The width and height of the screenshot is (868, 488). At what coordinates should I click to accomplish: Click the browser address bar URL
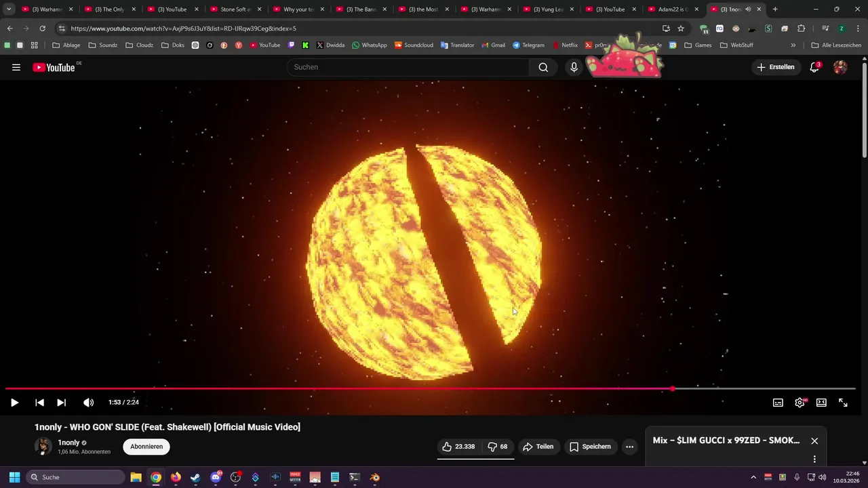pyautogui.click(x=183, y=28)
